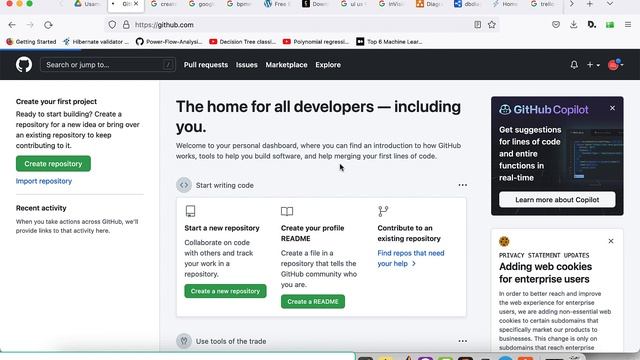Switch to the 'dbdia' tab

point(466,4)
